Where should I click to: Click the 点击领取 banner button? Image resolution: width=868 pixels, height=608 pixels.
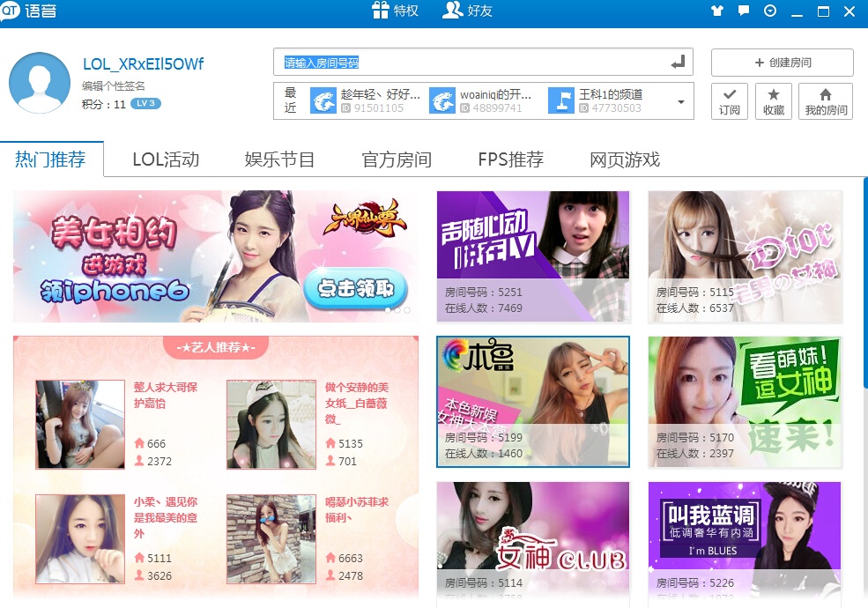(x=356, y=288)
